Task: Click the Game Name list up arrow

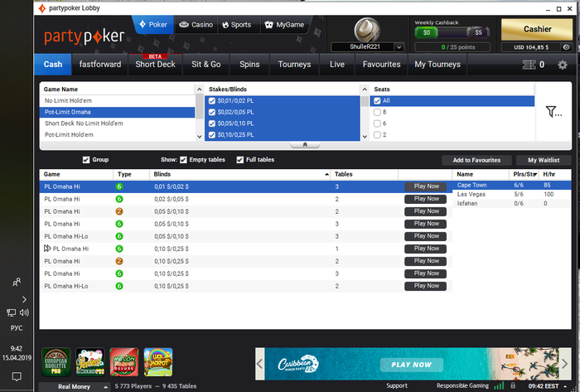Action: (x=199, y=90)
